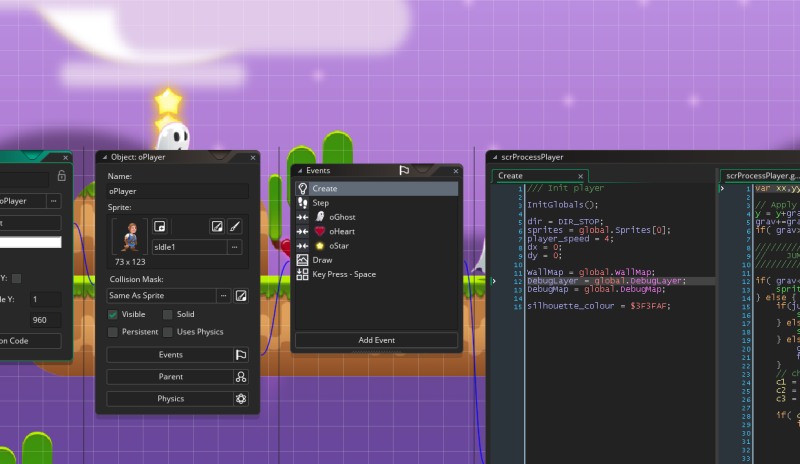This screenshot has height=464, width=800.
Task: Click the Draw event picture icon
Action: click(303, 260)
